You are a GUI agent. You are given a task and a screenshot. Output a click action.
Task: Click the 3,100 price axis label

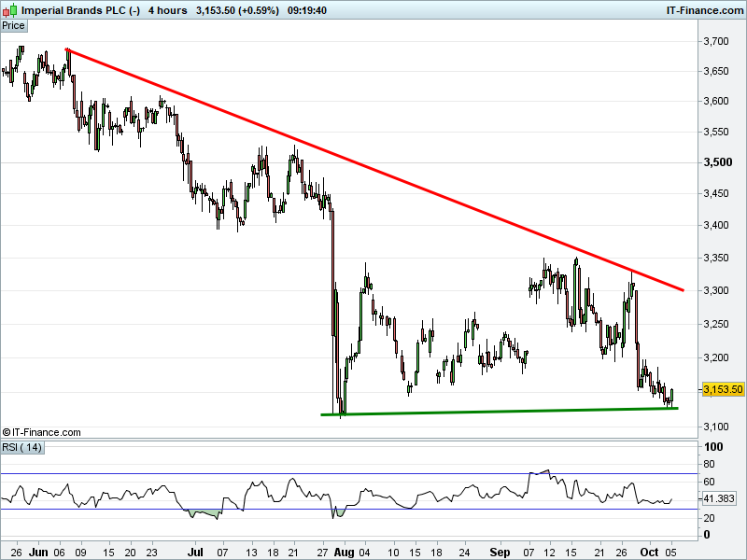716,427
